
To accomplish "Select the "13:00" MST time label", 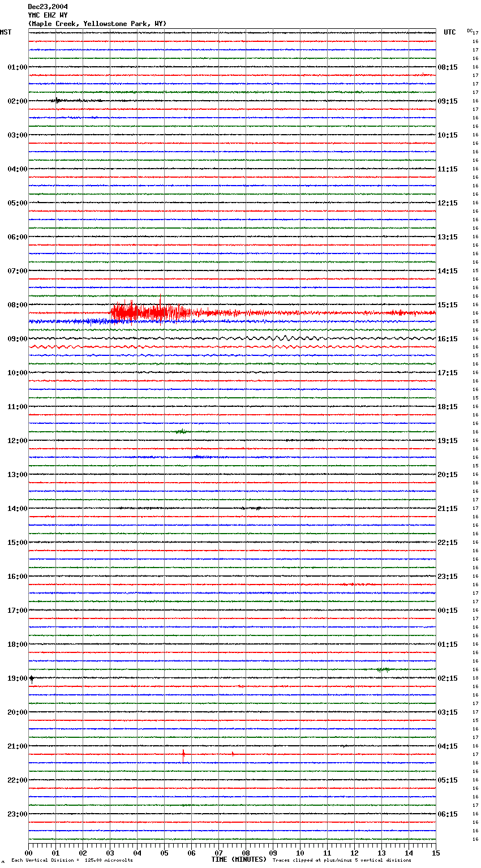I will 18,475.
